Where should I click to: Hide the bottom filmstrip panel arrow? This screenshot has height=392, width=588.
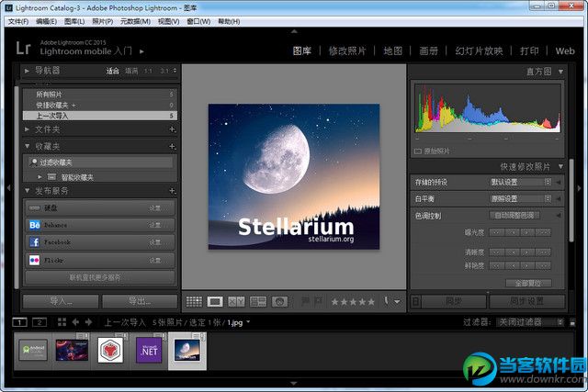[x=294, y=384]
